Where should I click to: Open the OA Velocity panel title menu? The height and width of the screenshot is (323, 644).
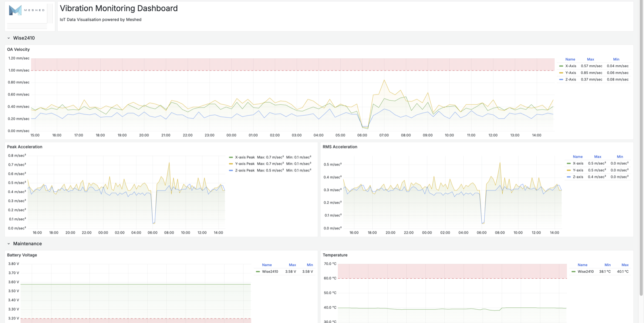(x=19, y=50)
